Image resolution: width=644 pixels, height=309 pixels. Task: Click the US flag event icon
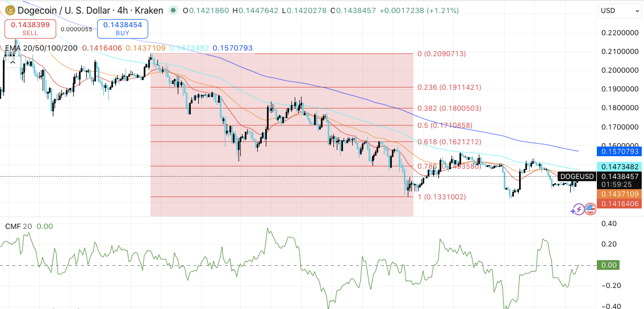click(x=590, y=209)
